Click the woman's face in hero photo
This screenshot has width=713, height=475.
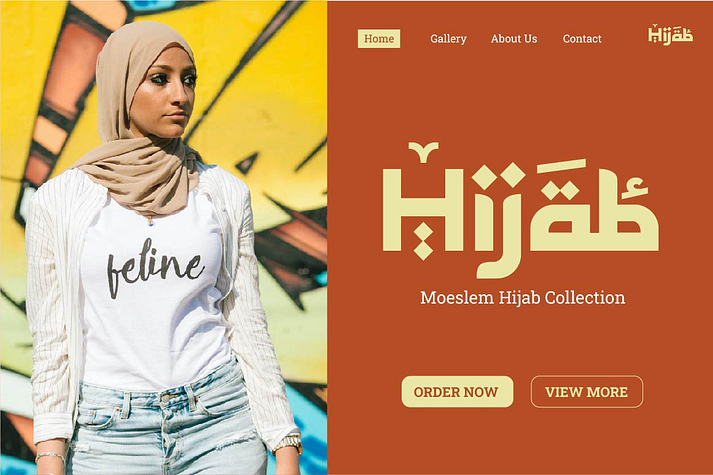click(x=166, y=93)
